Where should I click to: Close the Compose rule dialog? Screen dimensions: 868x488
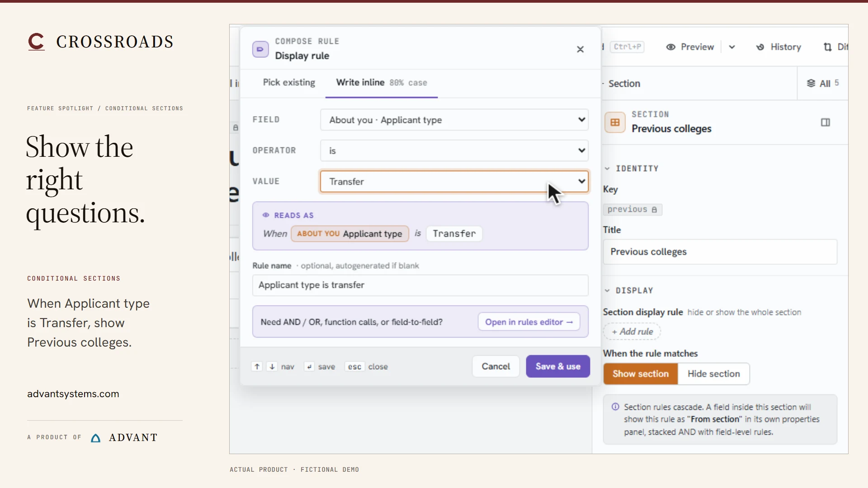click(580, 49)
